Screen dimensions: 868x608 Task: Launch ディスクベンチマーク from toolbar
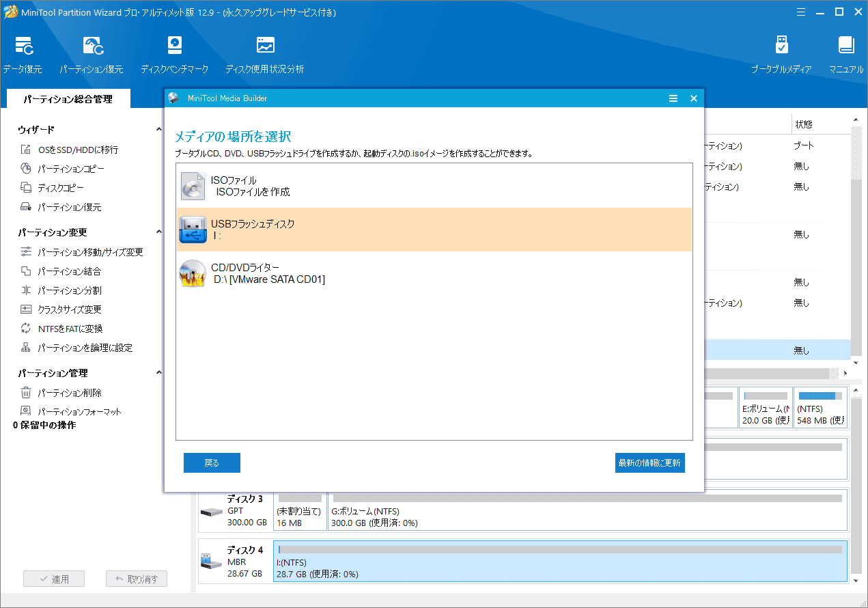175,55
